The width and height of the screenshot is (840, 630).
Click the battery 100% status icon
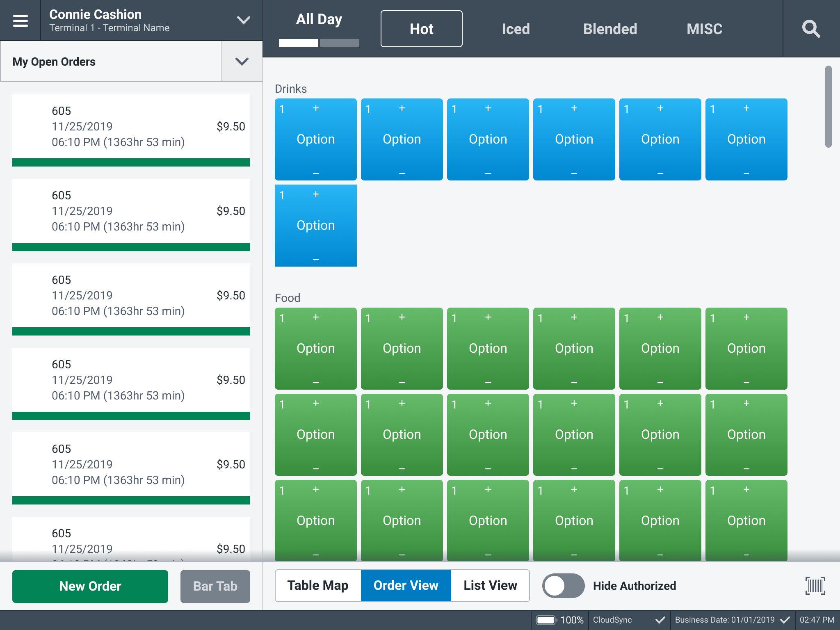click(546, 620)
